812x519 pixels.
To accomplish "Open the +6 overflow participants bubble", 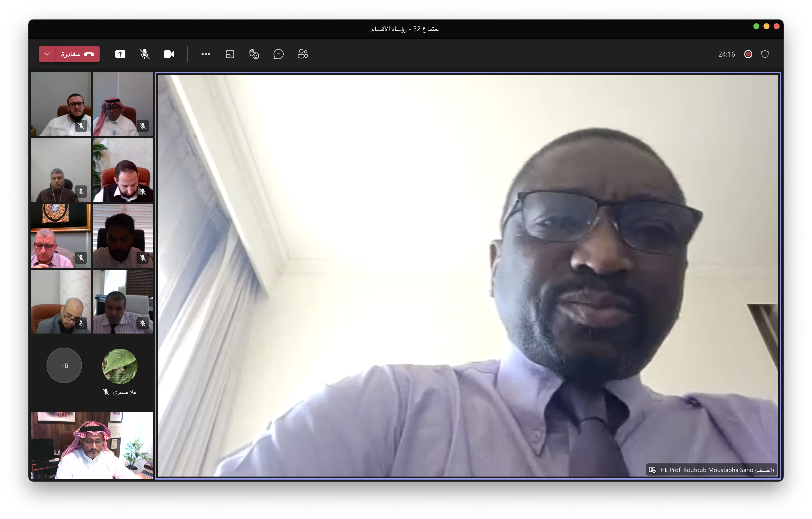I will tap(64, 366).
